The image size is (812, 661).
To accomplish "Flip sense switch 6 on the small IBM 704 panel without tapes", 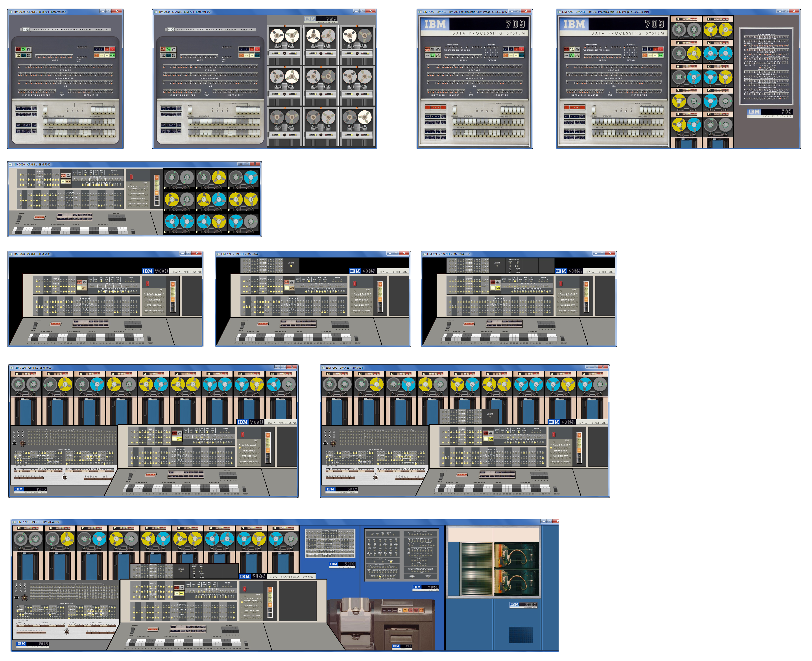I will [113, 110].
